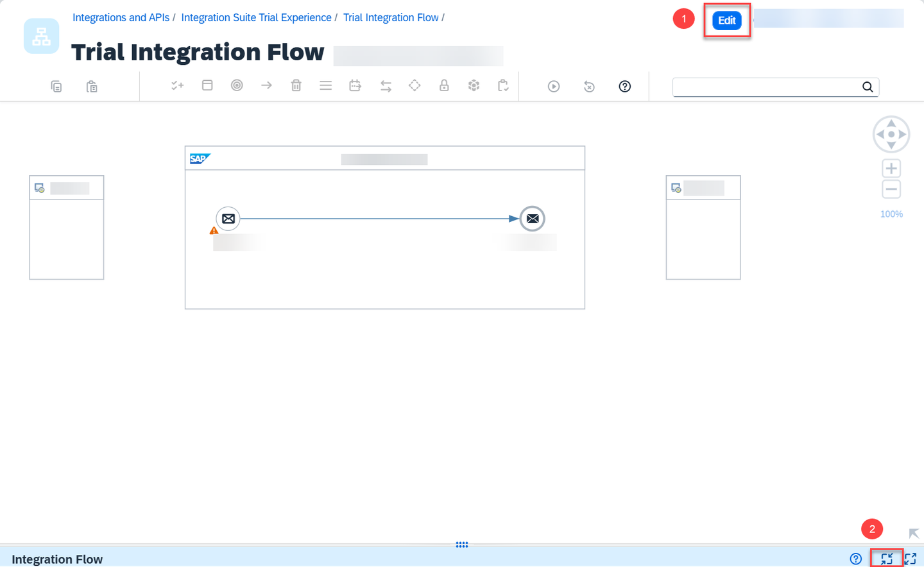Click the pan navigation wheel control
924x567 pixels.
[891, 134]
